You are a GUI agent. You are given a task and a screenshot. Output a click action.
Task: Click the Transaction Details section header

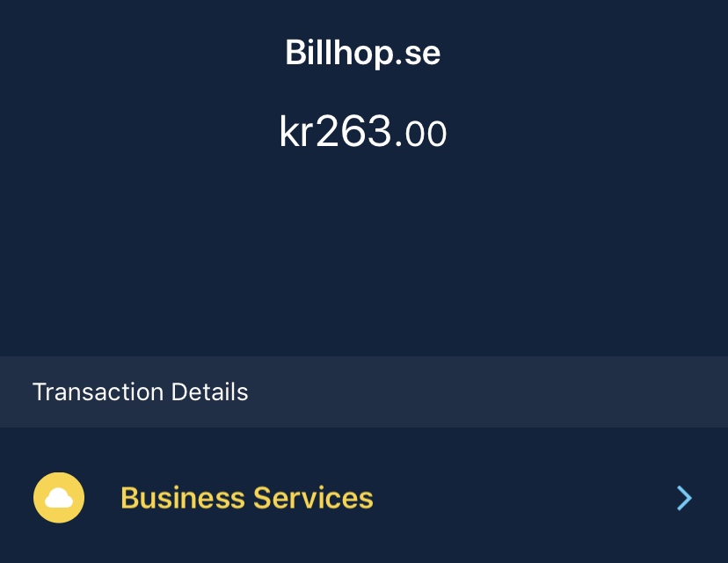pyautogui.click(x=141, y=391)
